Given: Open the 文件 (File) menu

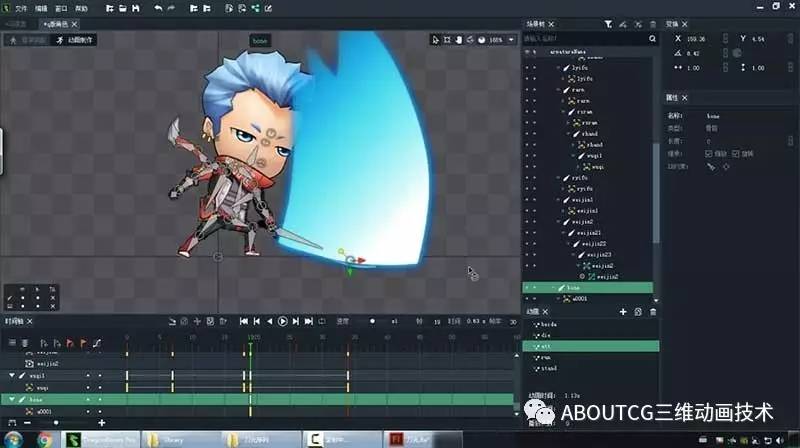Looking at the screenshot, I should pos(22,7).
